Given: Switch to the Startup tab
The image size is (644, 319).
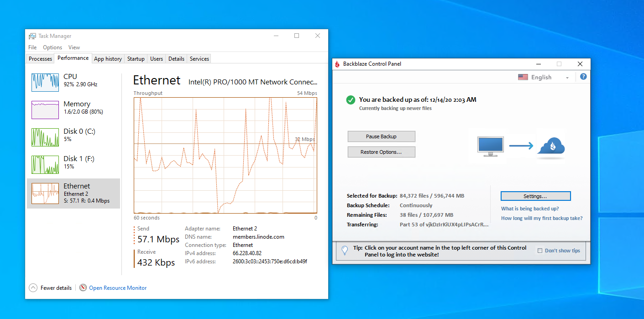Looking at the screenshot, I should [136, 59].
